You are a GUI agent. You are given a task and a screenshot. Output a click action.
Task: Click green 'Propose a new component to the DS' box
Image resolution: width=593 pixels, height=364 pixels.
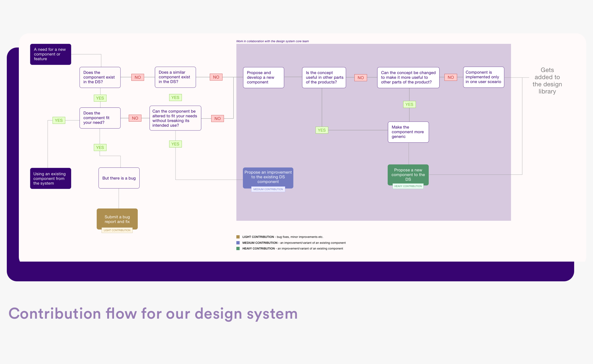pos(408,174)
